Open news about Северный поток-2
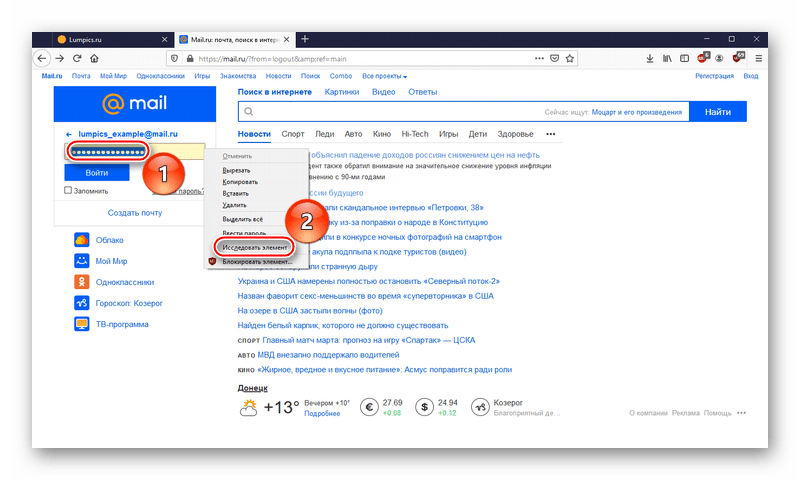The image size is (800, 480). click(368, 281)
